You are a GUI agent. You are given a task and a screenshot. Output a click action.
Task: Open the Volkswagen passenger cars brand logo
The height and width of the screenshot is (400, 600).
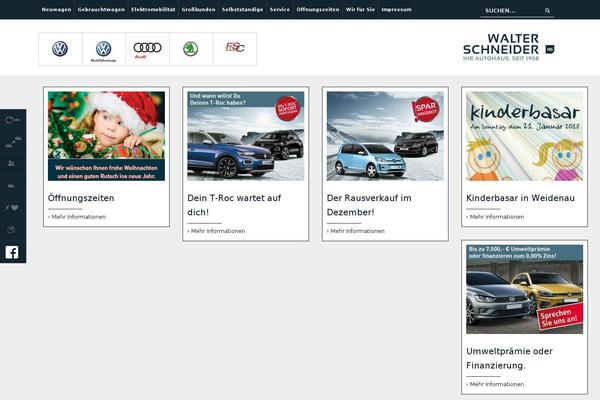pyautogui.click(x=60, y=49)
